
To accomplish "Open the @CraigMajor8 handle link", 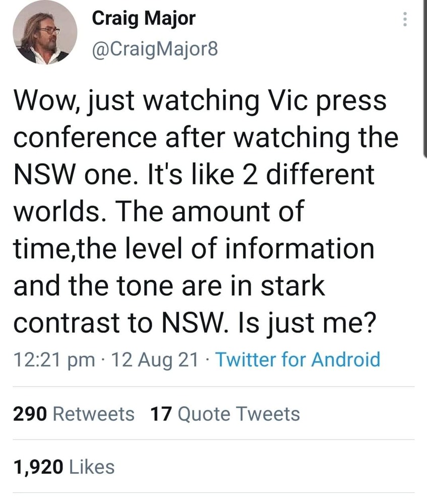I will pos(155,48).
